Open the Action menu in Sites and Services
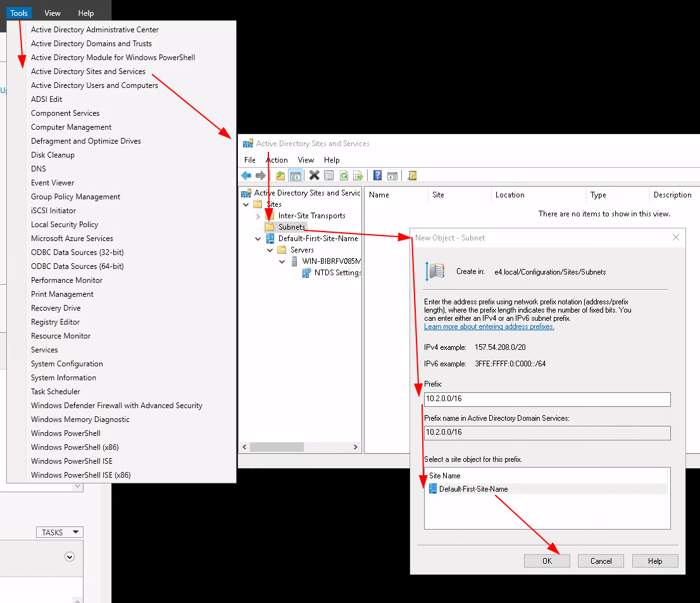The height and width of the screenshot is (603, 700). point(277,160)
